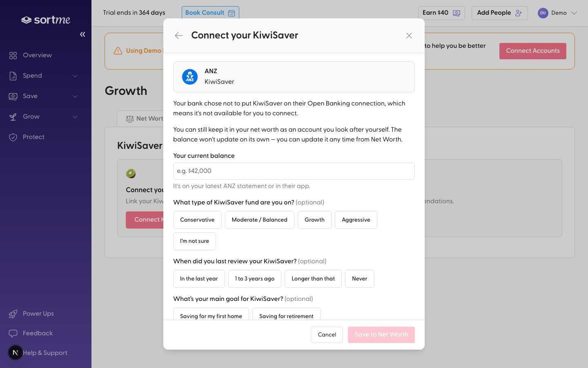Screen dimensions: 588x368
Task: Expand the Save menu chevron
Action: pyautogui.click(x=75, y=96)
